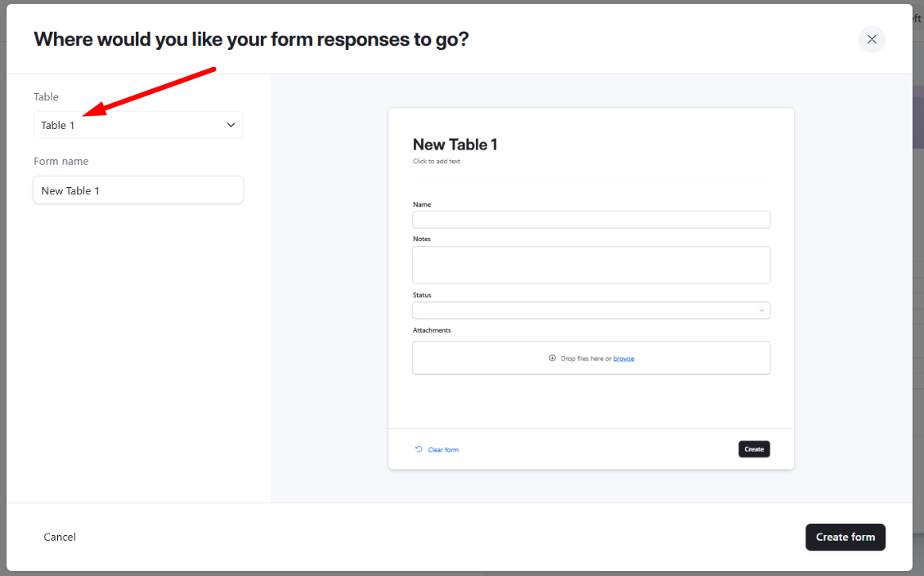Click the X icon to close the dialog
This screenshot has width=924, height=576.
point(871,38)
